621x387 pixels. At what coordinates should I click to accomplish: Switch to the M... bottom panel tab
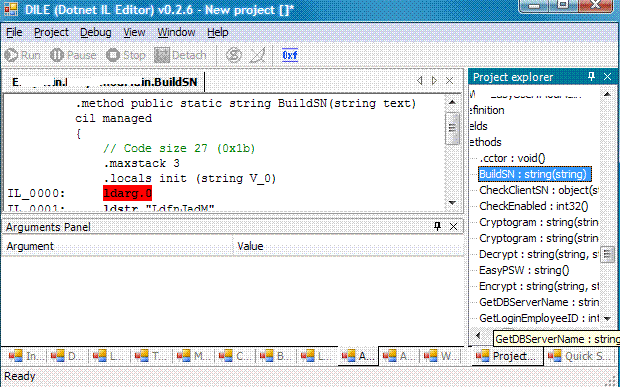[193, 356]
